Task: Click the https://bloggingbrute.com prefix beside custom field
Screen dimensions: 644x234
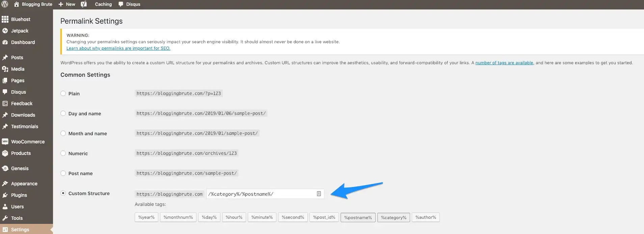Action: 169,194
